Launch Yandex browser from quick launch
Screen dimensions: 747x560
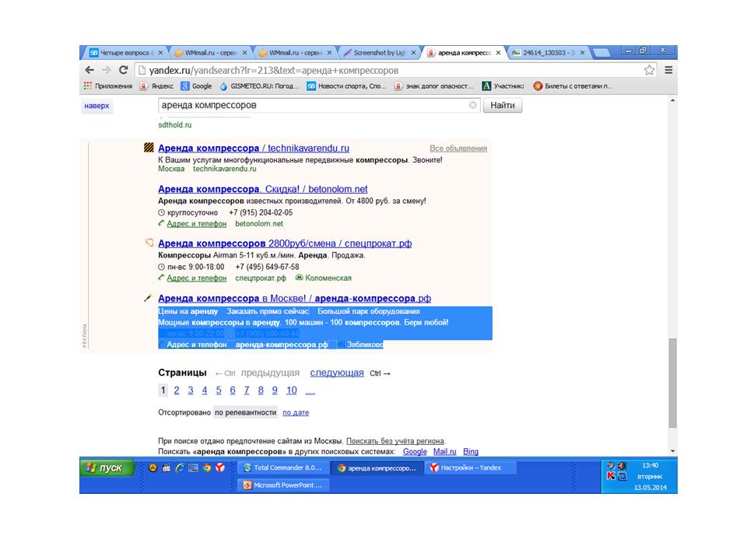(219, 468)
